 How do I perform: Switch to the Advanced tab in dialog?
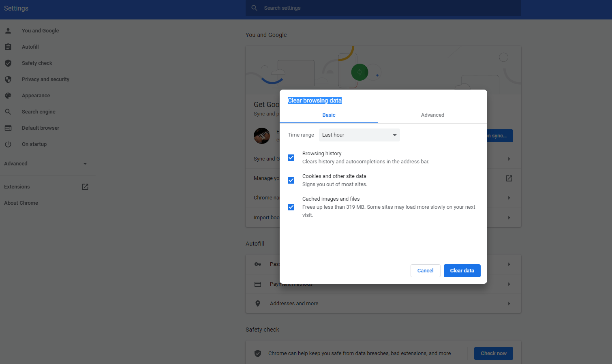(x=432, y=115)
